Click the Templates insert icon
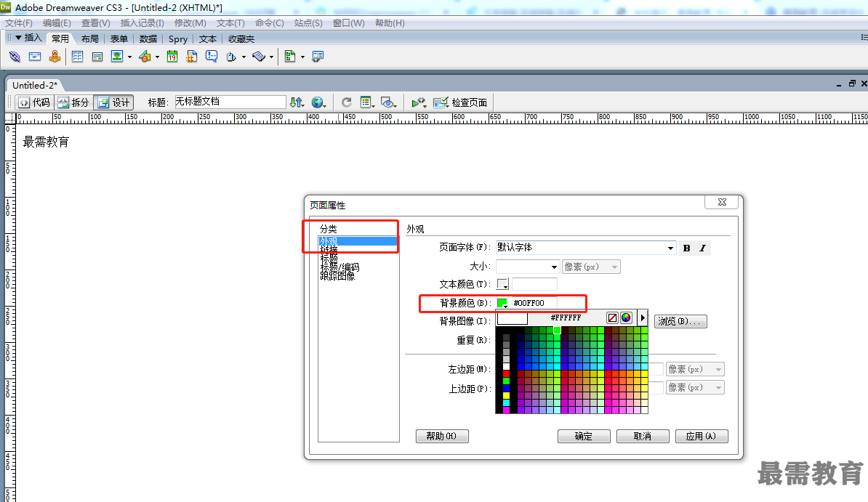 pyautogui.click(x=290, y=57)
